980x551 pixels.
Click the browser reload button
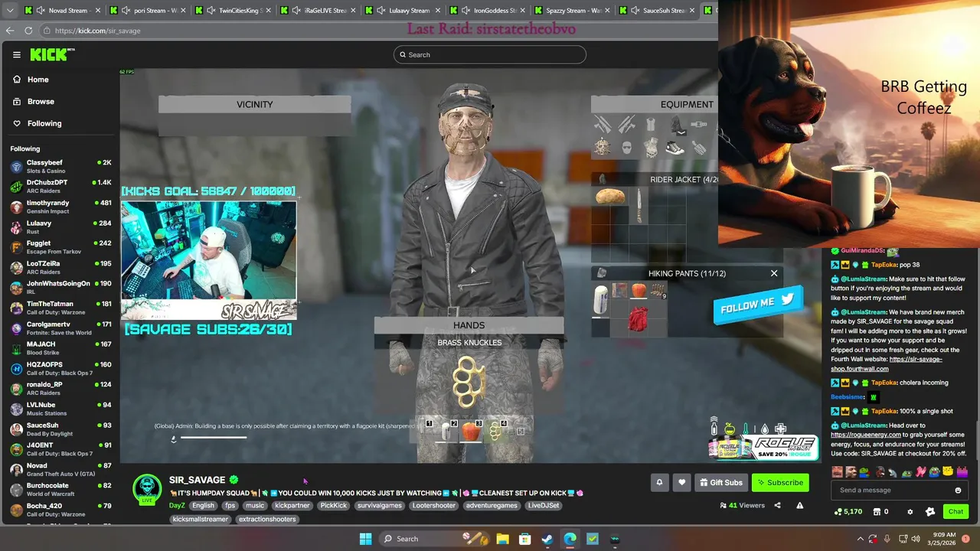[28, 31]
